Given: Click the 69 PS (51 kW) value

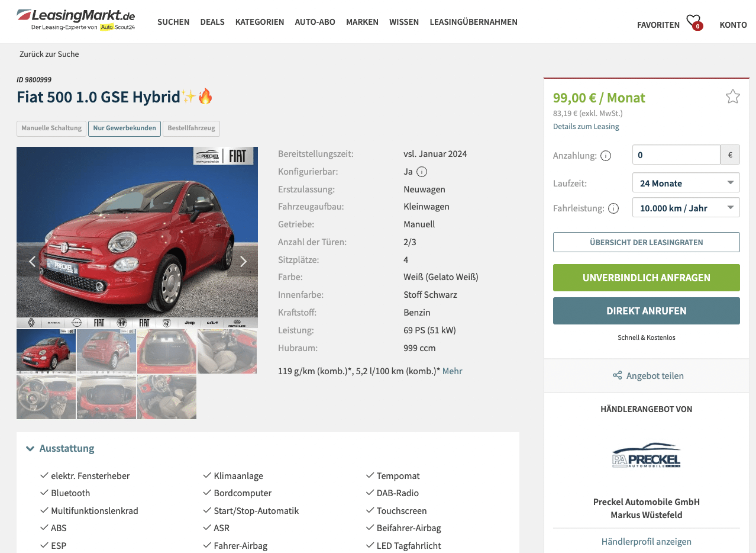Looking at the screenshot, I should (429, 330).
